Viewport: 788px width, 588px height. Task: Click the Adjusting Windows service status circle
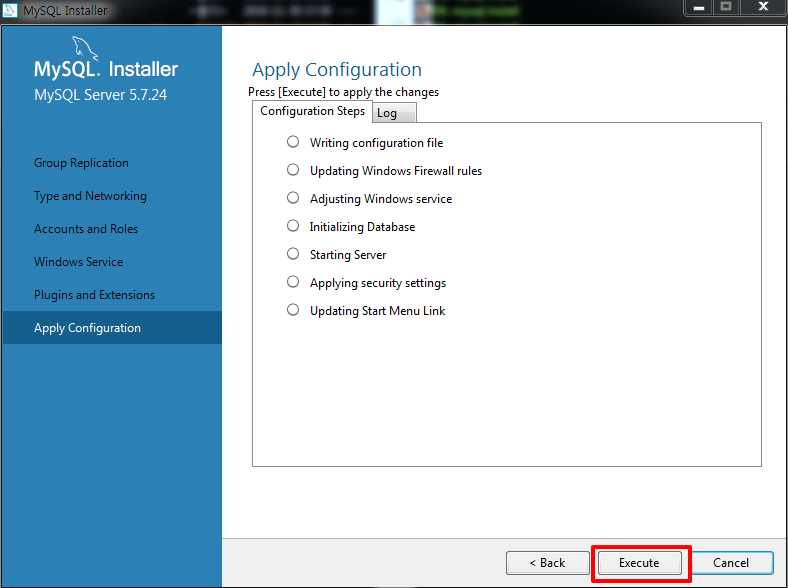[293, 198]
